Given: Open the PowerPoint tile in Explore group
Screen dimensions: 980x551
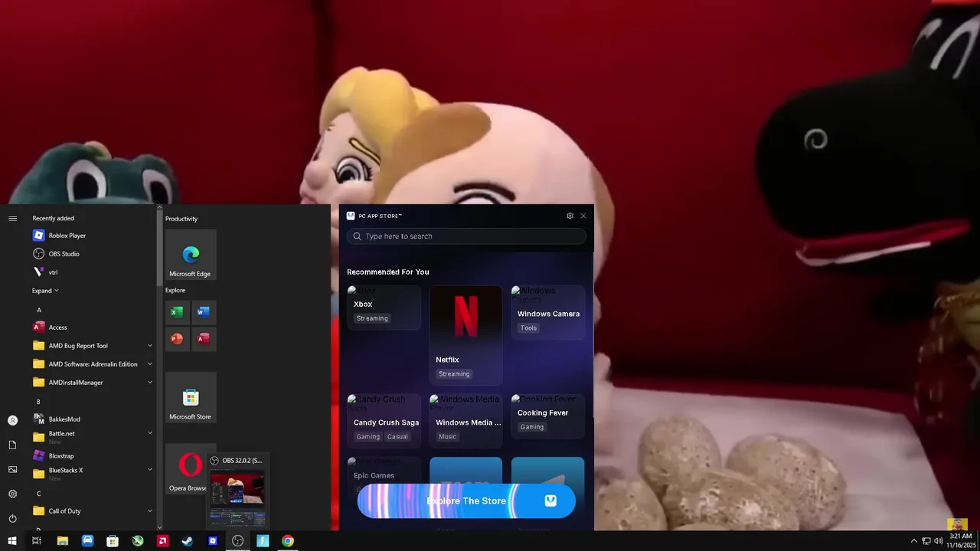Looking at the screenshot, I should [x=177, y=338].
